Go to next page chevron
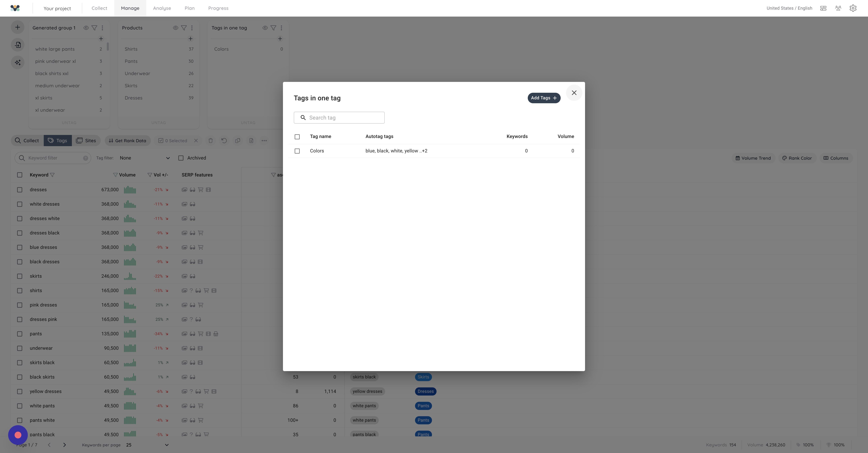This screenshot has height=453, width=868. 64,445
